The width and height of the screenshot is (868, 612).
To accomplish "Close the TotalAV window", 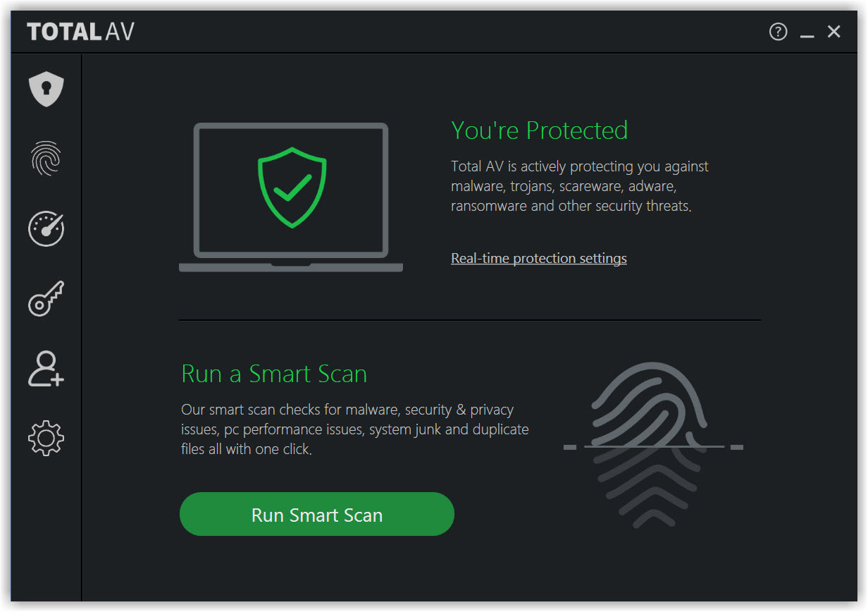I will click(834, 32).
